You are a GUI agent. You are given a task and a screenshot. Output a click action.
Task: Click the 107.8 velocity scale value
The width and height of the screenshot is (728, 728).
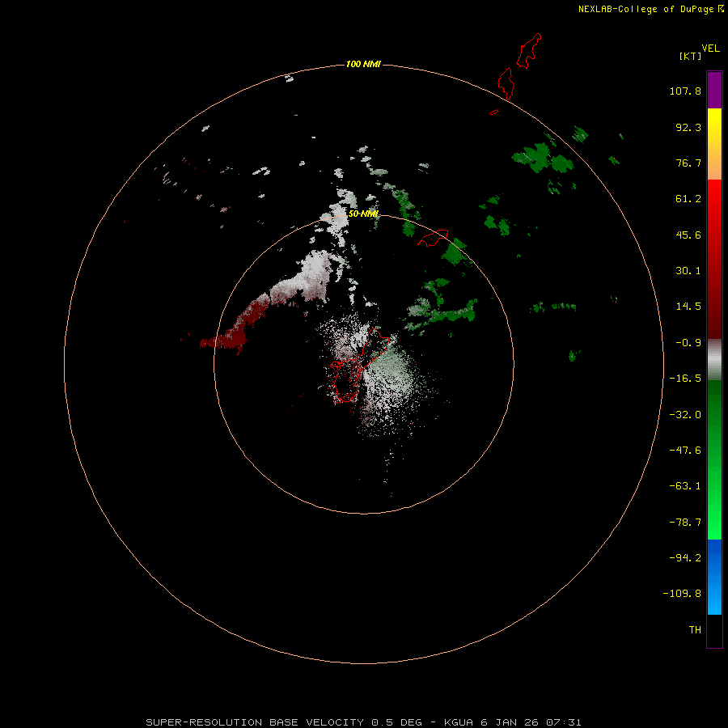pyautogui.click(x=685, y=91)
